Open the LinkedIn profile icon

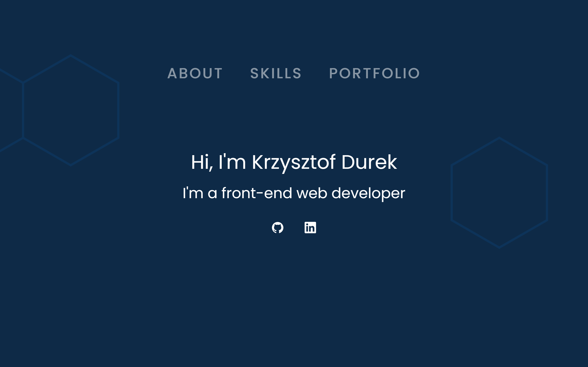[x=310, y=227]
